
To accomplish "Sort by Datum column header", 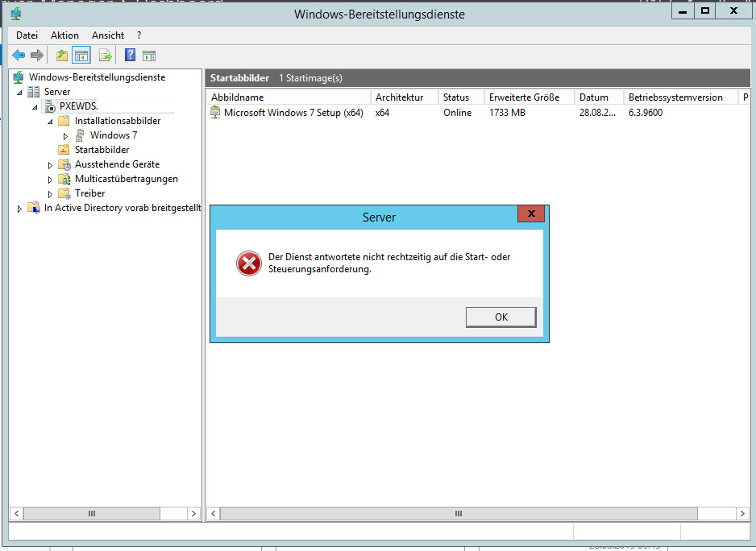I will [599, 97].
